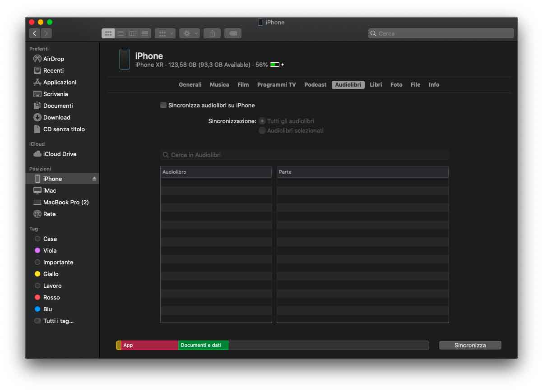This screenshot has width=543, height=392.
Task: Click the App segment of storage bar
Action: coord(150,345)
